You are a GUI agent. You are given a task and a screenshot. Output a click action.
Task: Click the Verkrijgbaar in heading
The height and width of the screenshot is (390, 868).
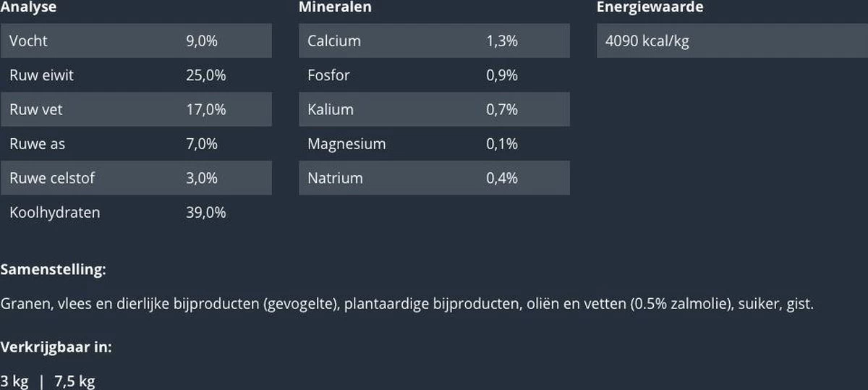click(56, 347)
